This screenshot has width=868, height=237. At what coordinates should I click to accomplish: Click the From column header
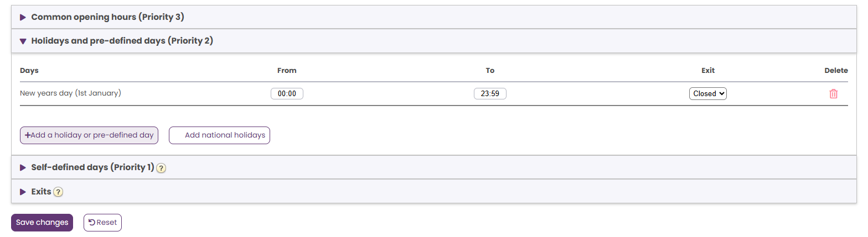point(287,71)
